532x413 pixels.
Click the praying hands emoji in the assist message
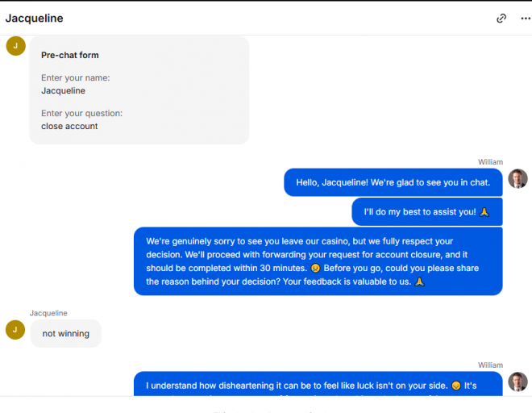pyautogui.click(x=484, y=212)
